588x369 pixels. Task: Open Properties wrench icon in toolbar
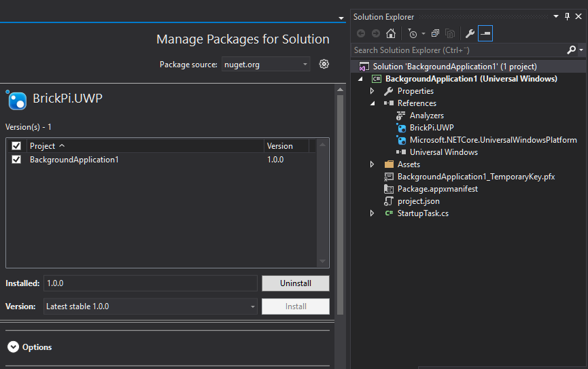470,34
